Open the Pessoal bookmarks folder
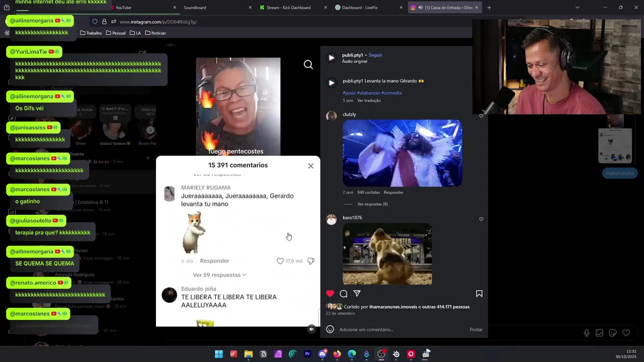Screen dimensions: 644x362 click(115, 33)
